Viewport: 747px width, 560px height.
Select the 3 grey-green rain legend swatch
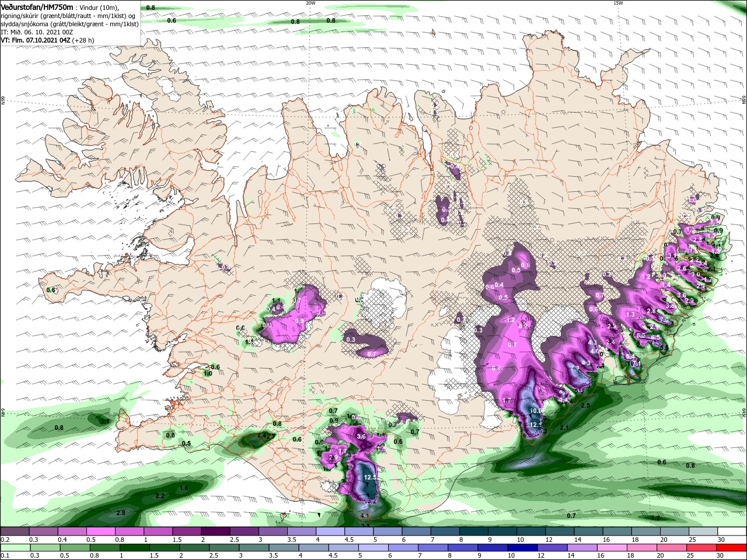point(254,548)
